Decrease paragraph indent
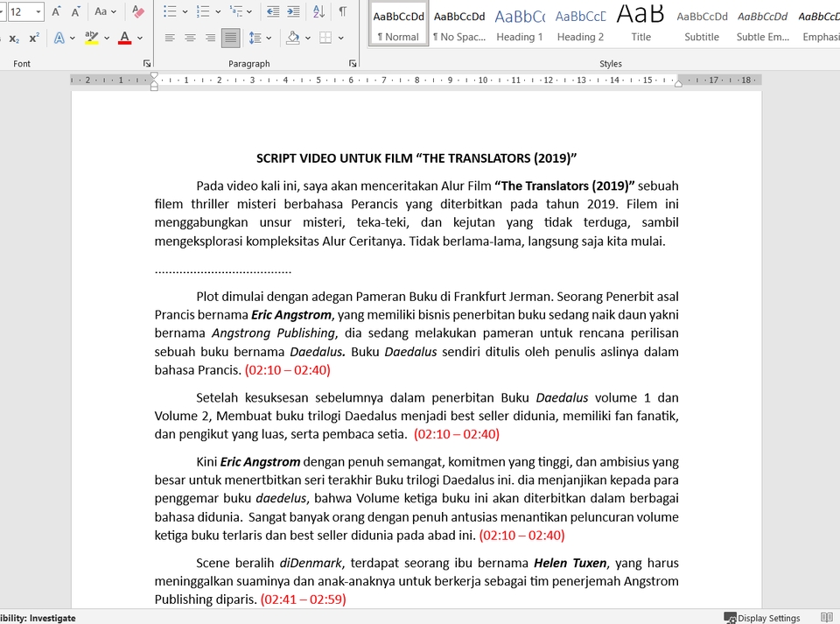Screen dimensions: 840x624 pyautogui.click(x=273, y=11)
